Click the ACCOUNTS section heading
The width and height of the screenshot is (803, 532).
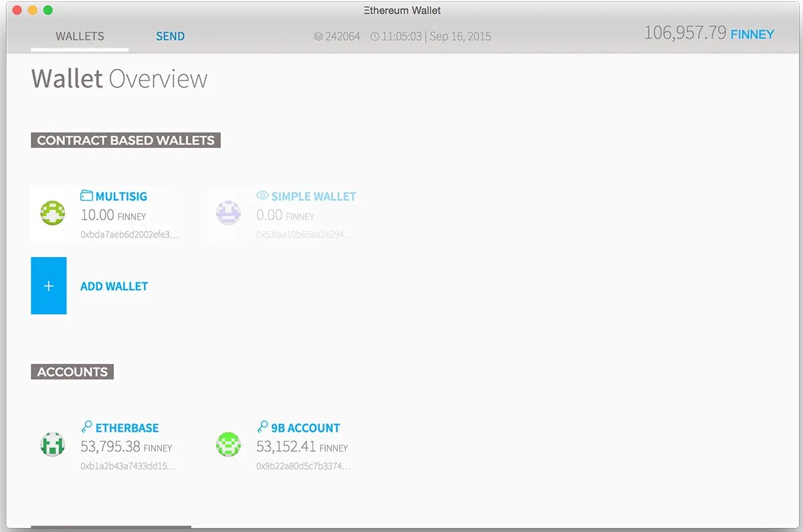point(72,372)
